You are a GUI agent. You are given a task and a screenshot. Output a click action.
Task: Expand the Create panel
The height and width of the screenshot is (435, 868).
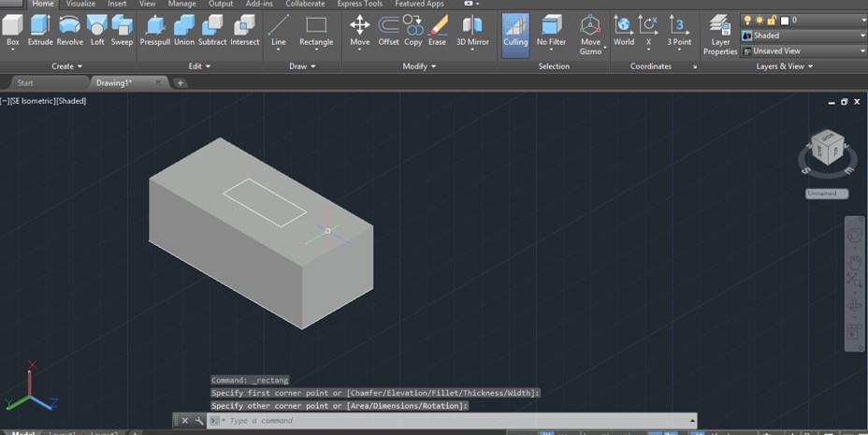[x=67, y=66]
